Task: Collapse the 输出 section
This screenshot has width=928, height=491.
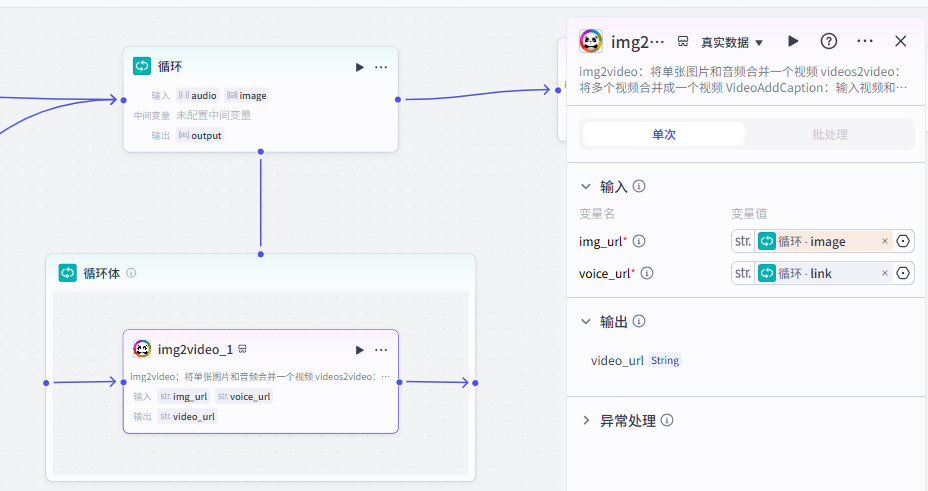Action: click(586, 321)
